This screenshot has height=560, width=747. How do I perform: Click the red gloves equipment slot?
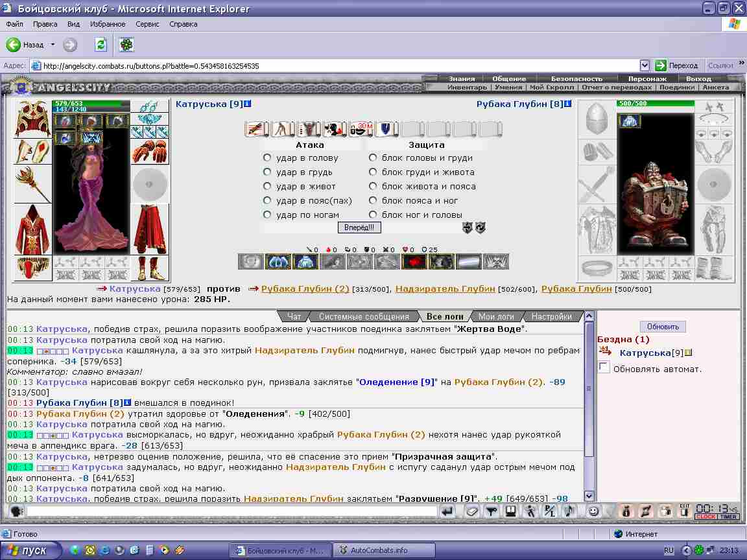150,152
